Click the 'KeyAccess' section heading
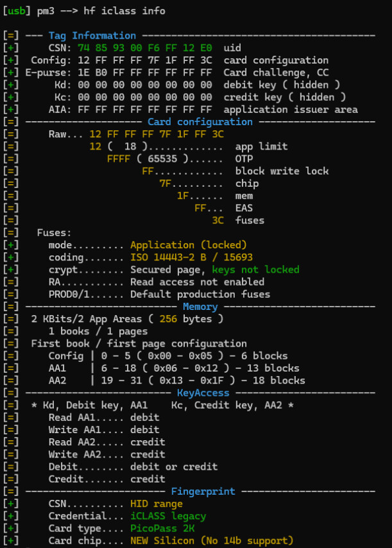392x548 pixels. coord(203,393)
